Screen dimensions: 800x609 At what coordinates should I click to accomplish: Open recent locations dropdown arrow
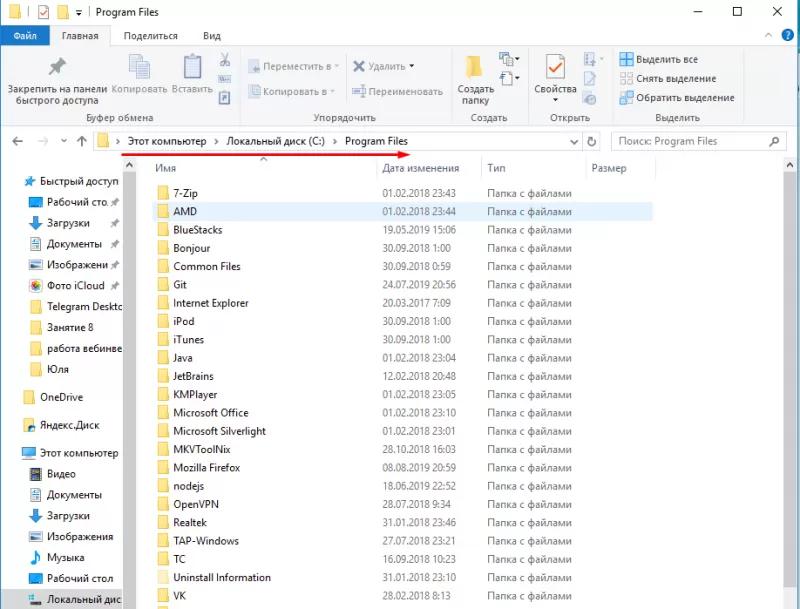(x=64, y=141)
